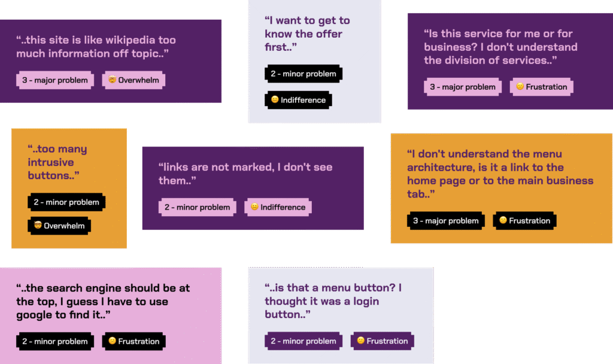Click the quote about wikipedia too much information
The image size is (613, 364).
coord(96,47)
